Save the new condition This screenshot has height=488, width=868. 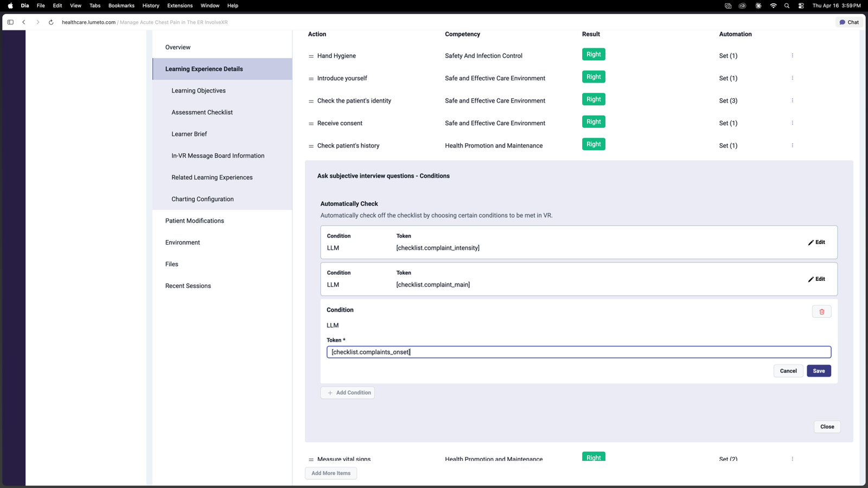click(x=819, y=371)
